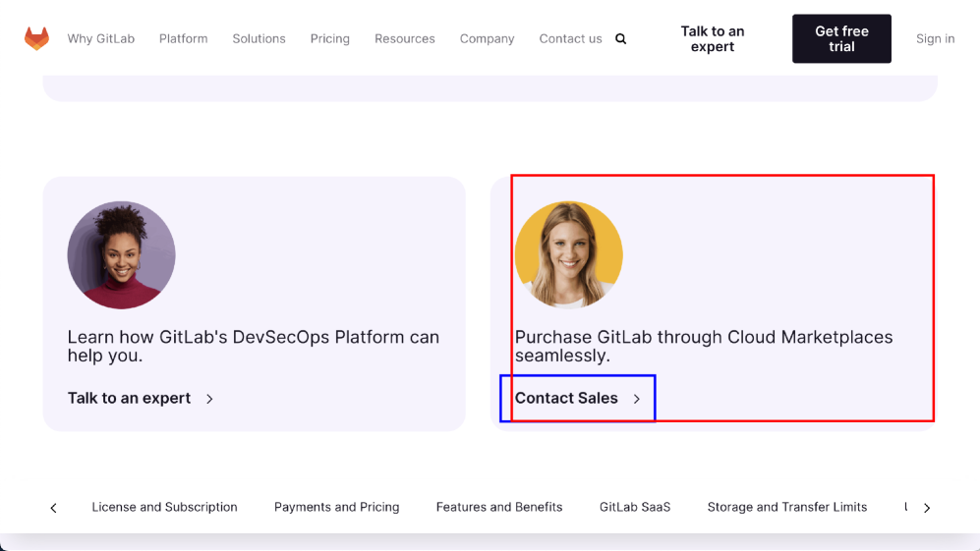Open the Resources menu

404,38
